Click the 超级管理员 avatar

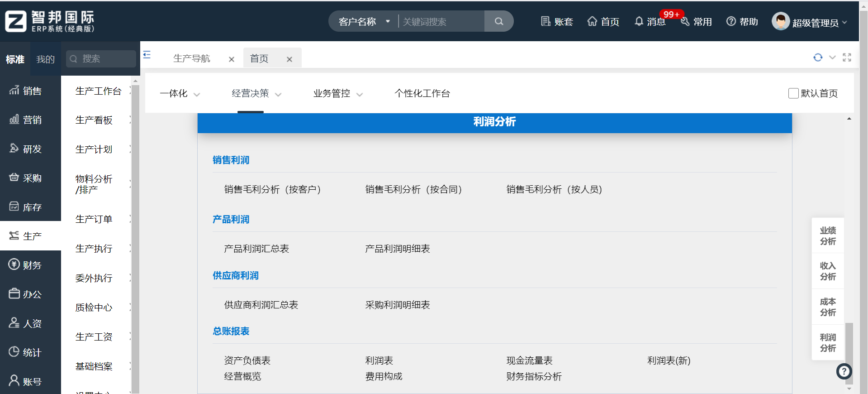point(780,21)
